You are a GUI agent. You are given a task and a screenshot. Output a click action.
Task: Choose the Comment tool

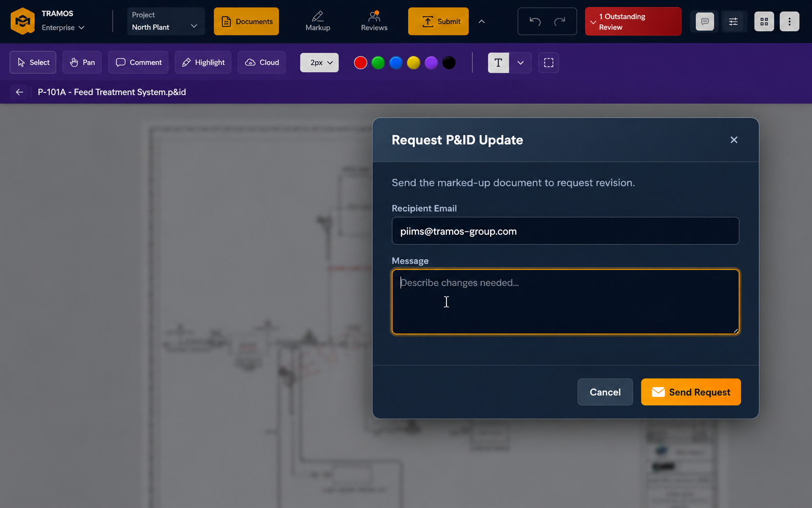coord(138,62)
